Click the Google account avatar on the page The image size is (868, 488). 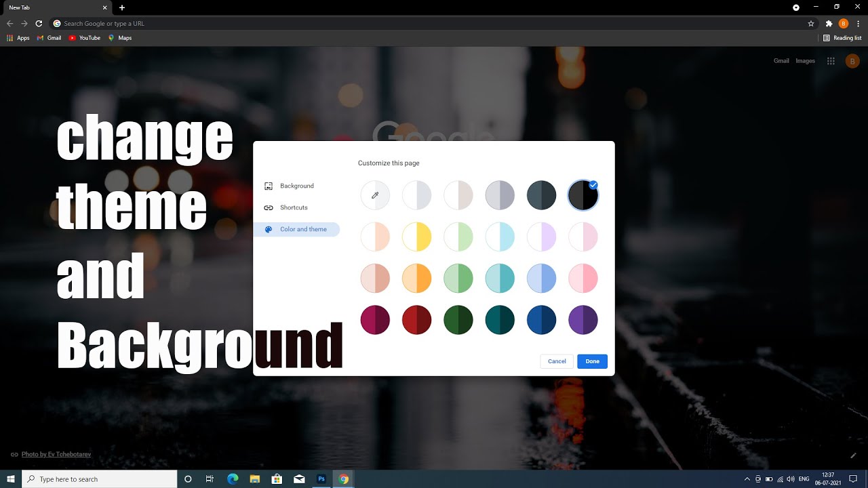pyautogui.click(x=852, y=61)
